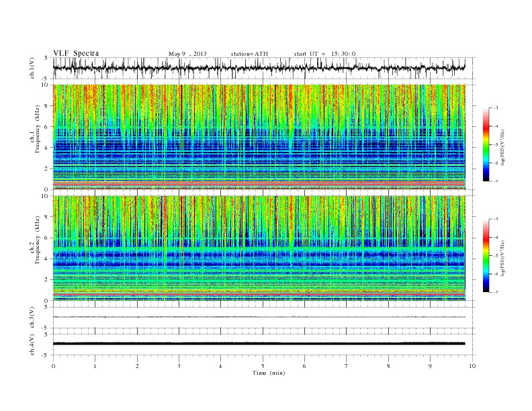This screenshot has width=532, height=411.
Task: Click the "-6" label on ch.2 colorbar
Action: (496, 274)
